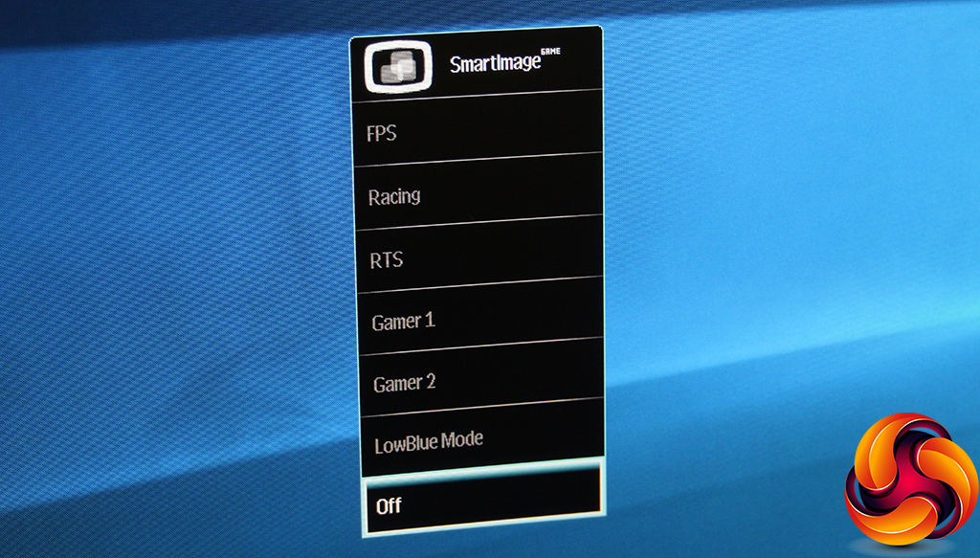Enable LowBlue Mode
980x558 pixels.
(x=483, y=437)
